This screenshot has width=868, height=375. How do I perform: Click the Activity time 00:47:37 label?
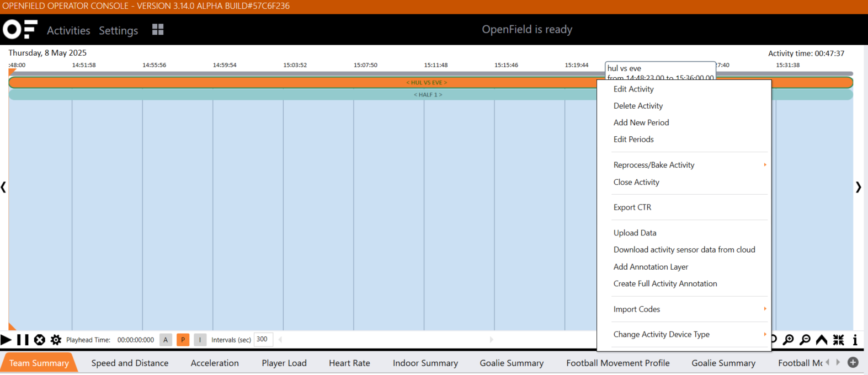pos(806,53)
